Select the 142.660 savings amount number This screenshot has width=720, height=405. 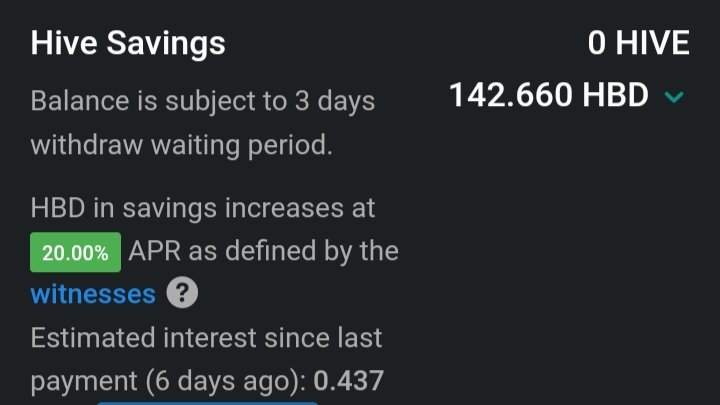[x=511, y=95]
